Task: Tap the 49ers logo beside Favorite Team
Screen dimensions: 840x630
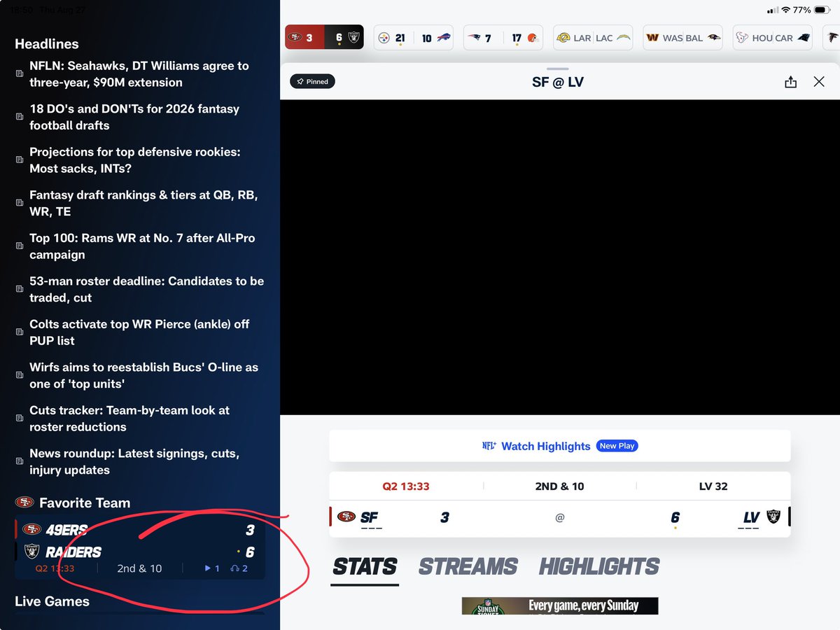Action: coord(24,503)
